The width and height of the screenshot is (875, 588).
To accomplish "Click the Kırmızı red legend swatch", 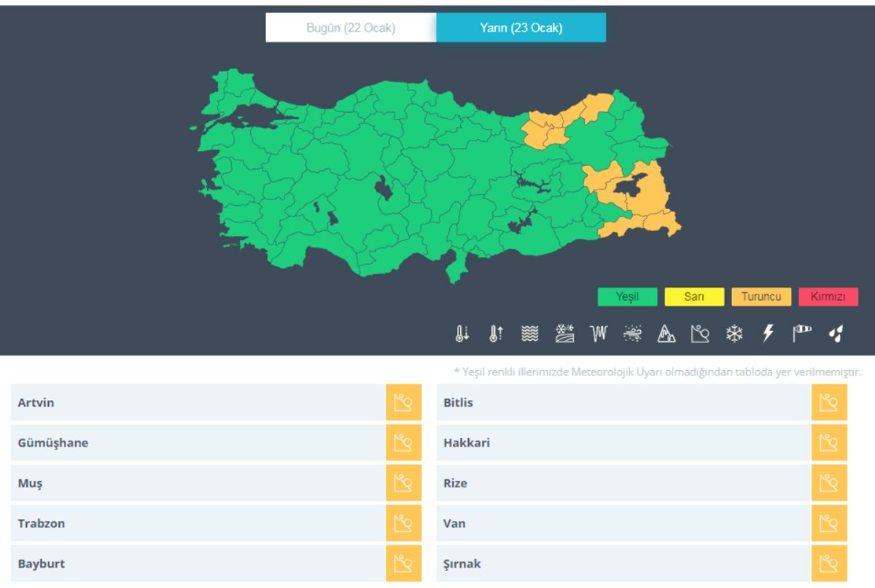I will (x=828, y=297).
